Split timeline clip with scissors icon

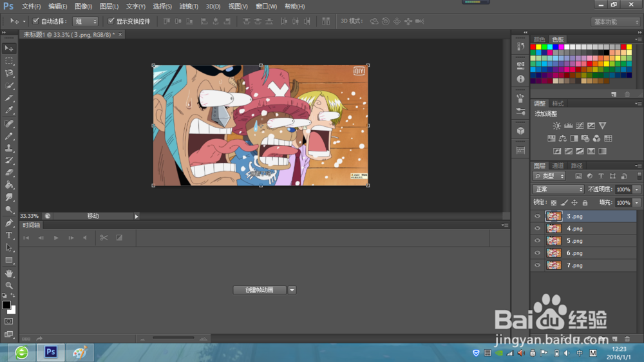[104, 238]
